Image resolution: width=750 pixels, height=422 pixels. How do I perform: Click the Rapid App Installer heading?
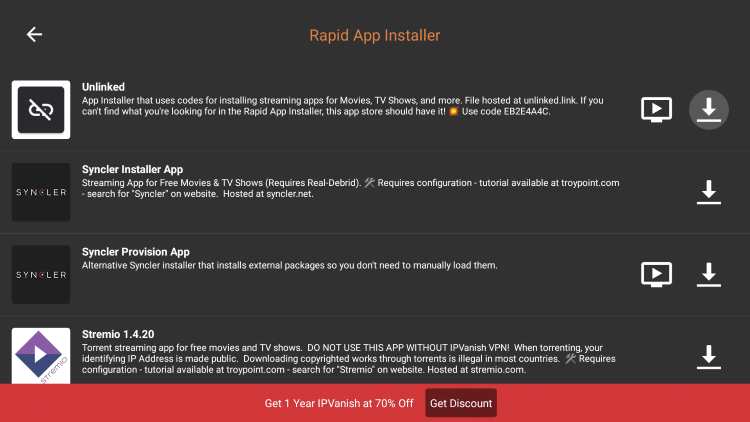click(x=375, y=35)
